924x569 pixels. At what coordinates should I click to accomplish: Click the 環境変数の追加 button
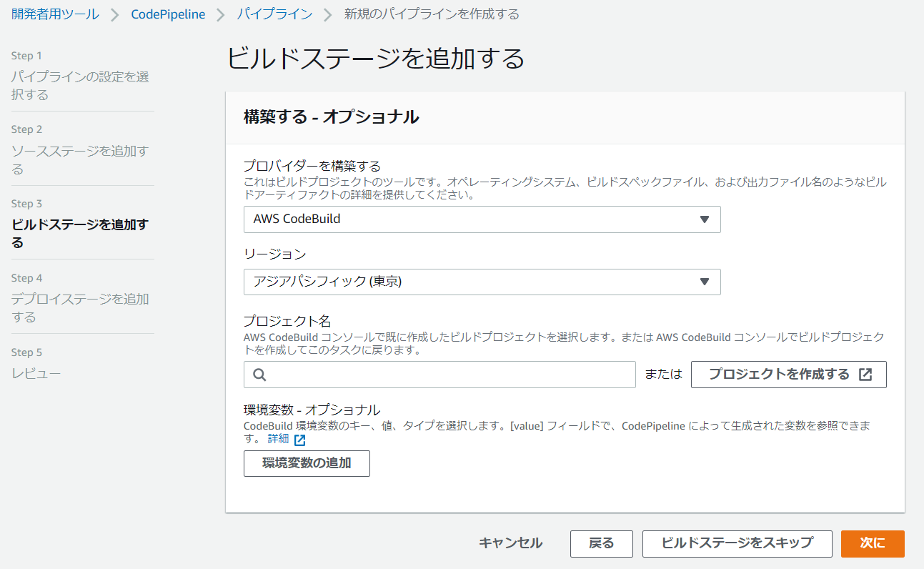coord(307,463)
